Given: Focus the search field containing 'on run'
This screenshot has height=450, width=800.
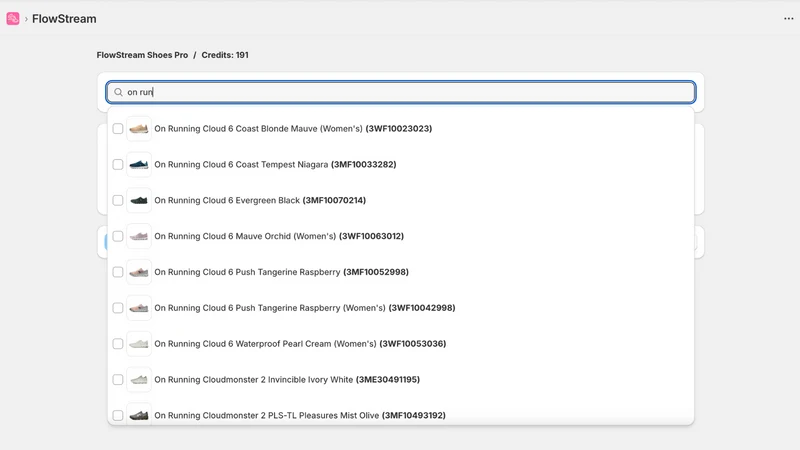Looking at the screenshot, I should tap(401, 92).
